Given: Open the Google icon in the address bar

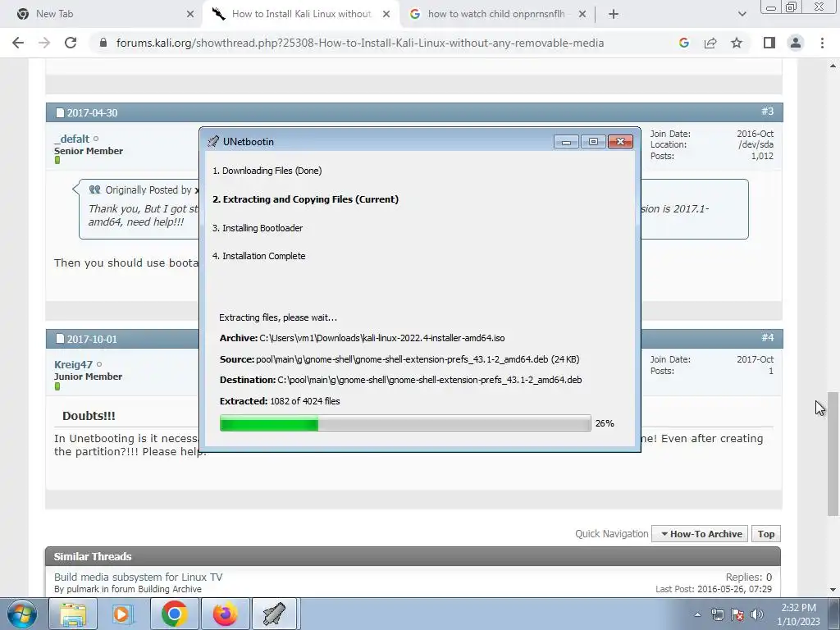Looking at the screenshot, I should click(683, 43).
